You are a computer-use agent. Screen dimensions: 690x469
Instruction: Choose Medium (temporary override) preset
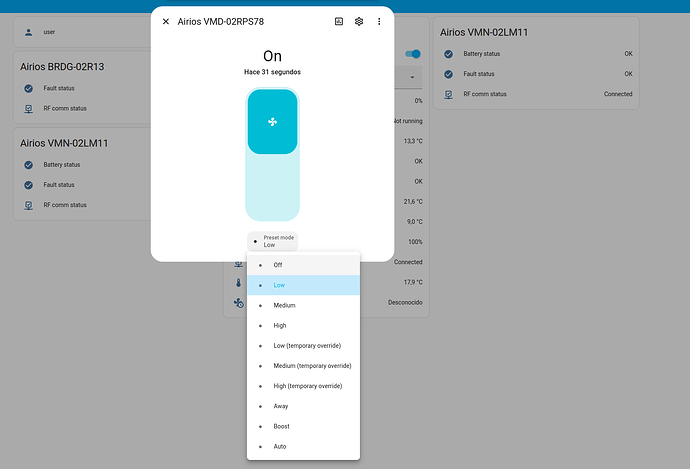[303, 366]
